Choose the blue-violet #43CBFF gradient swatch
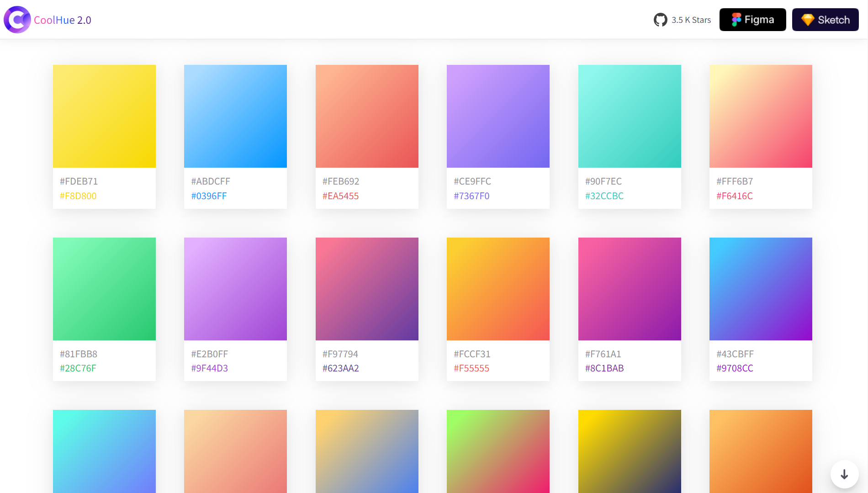 [761, 289]
